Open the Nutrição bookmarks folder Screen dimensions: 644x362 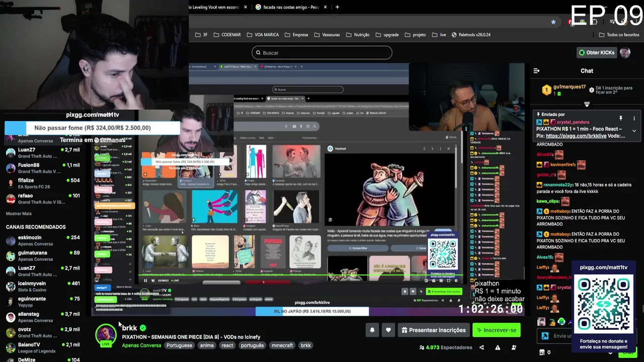[358, 35]
